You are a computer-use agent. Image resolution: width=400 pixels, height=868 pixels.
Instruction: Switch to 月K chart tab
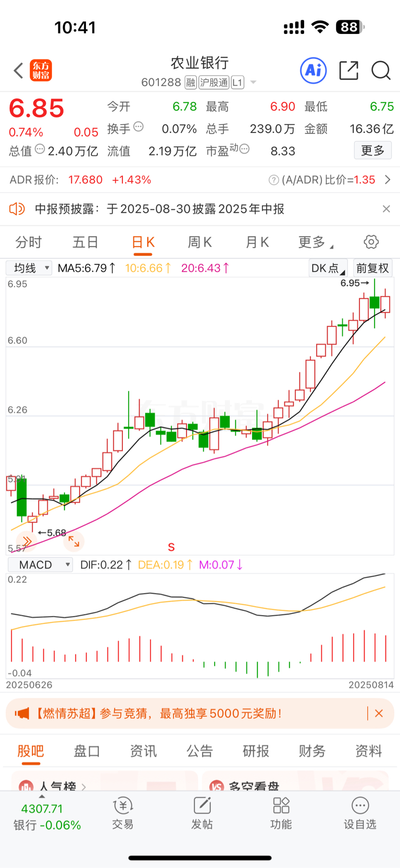(257, 242)
